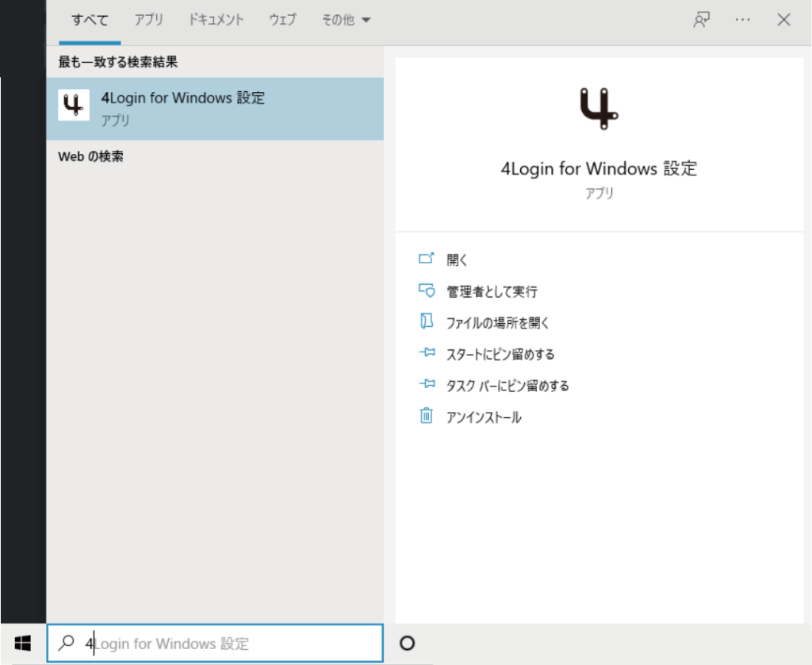The height and width of the screenshot is (665, 812).
Task: Click the 開く open icon
Action: 426,258
